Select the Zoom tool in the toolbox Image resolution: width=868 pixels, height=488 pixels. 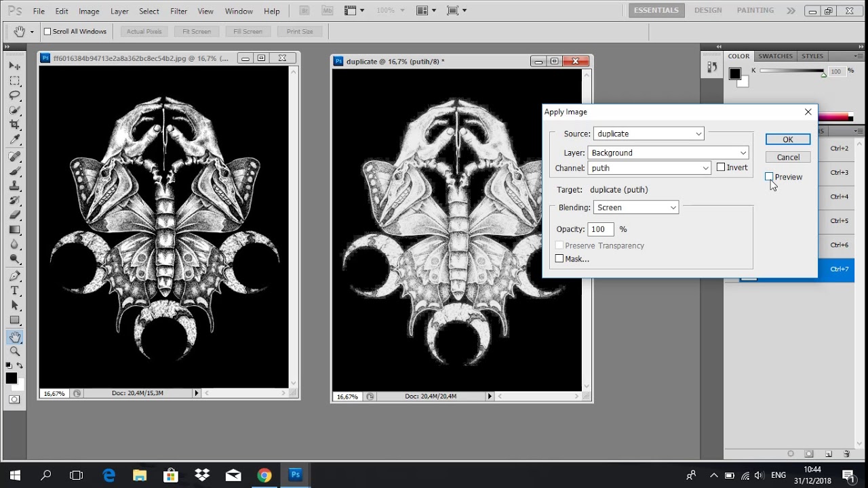click(14, 351)
